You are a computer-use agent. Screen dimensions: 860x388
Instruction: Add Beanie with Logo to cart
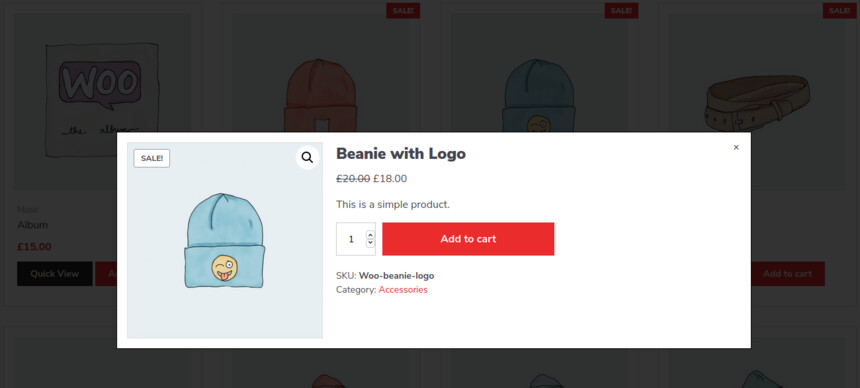468,239
